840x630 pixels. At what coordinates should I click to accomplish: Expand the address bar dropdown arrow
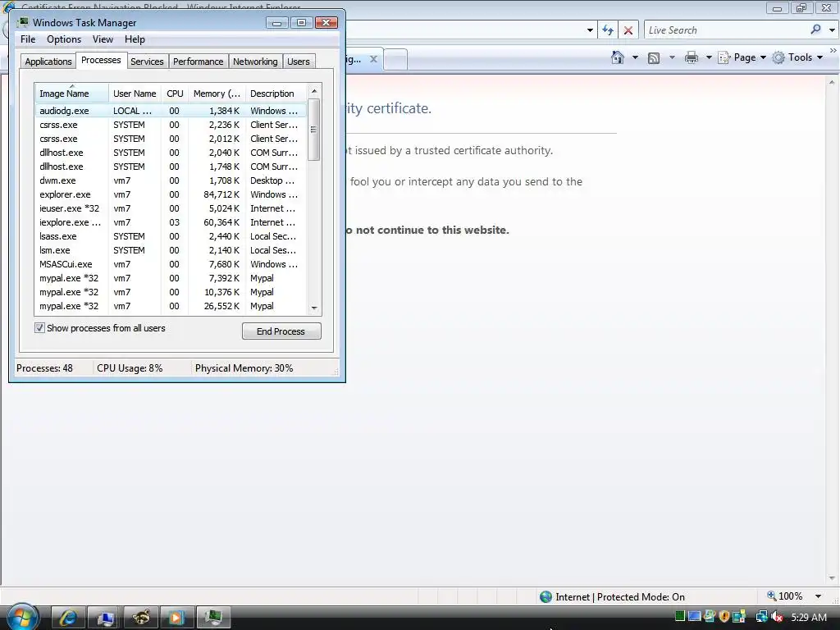[x=590, y=30]
